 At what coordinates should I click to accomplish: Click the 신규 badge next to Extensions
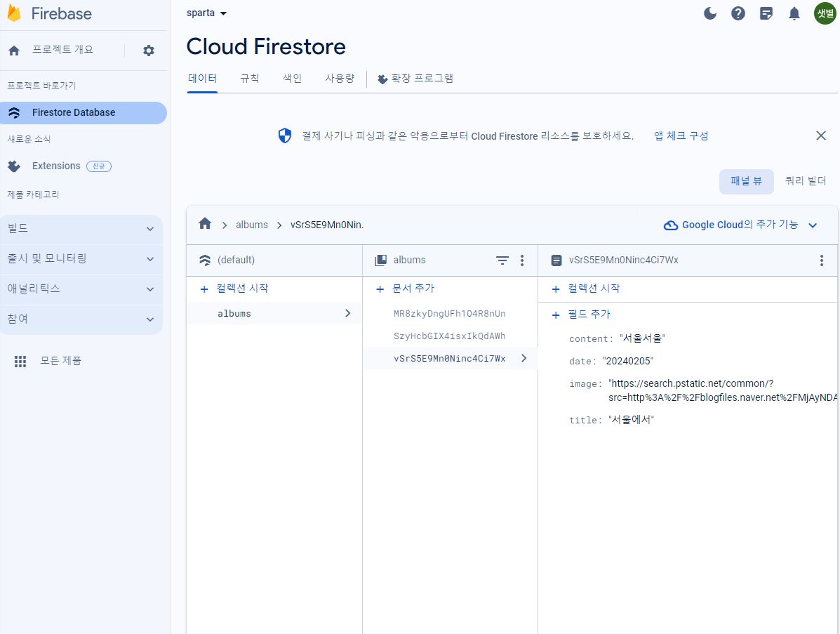99,166
